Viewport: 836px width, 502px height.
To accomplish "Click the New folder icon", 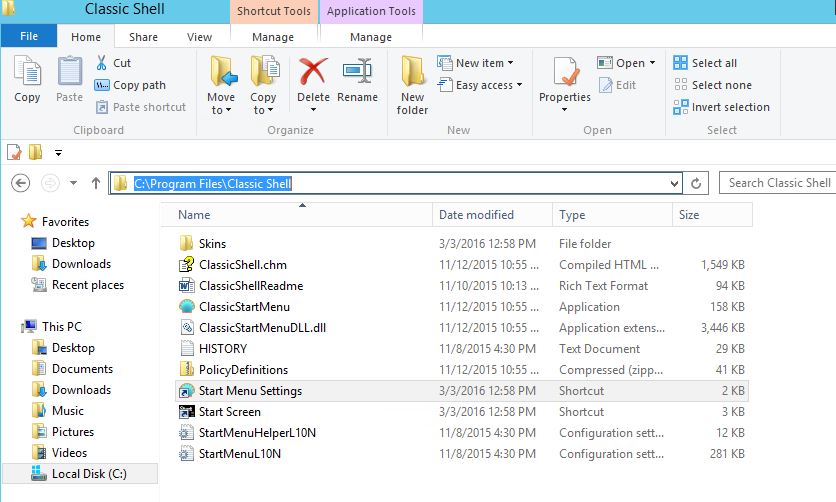I will coord(412,71).
